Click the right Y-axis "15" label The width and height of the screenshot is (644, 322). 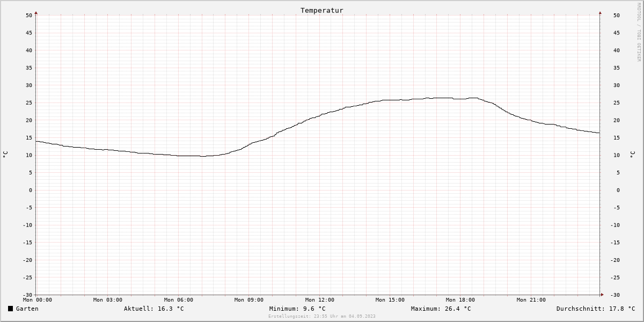point(617,138)
